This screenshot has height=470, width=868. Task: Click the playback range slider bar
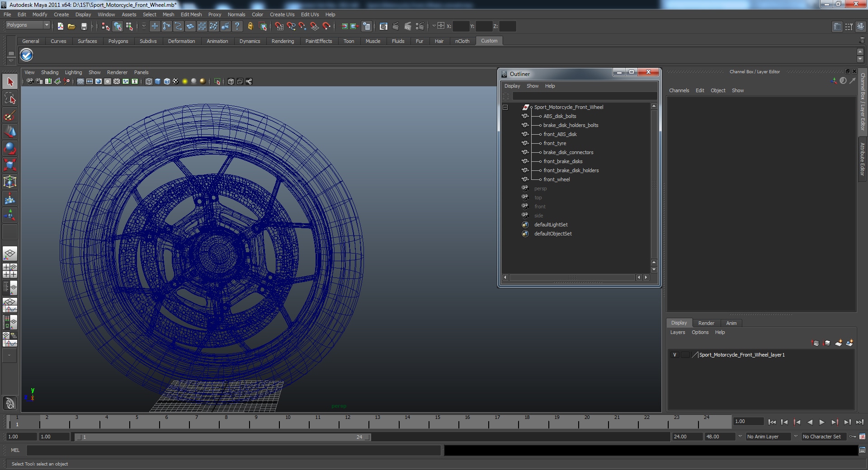pos(222,437)
